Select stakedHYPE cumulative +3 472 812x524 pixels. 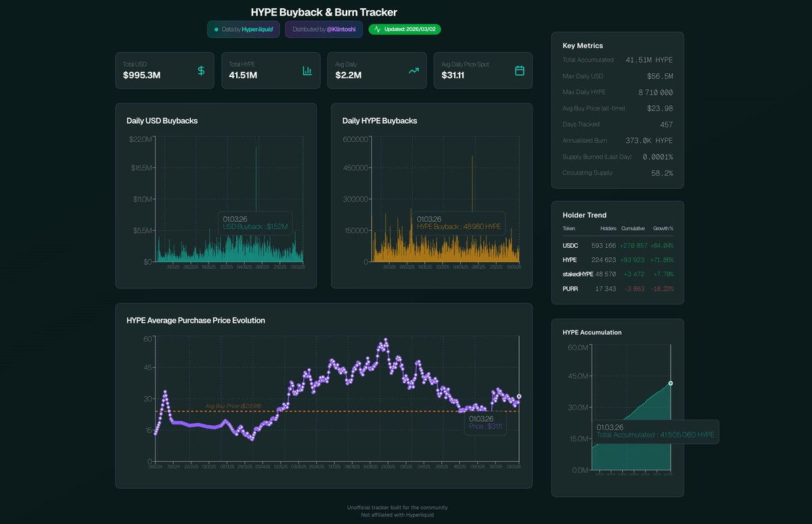point(634,274)
